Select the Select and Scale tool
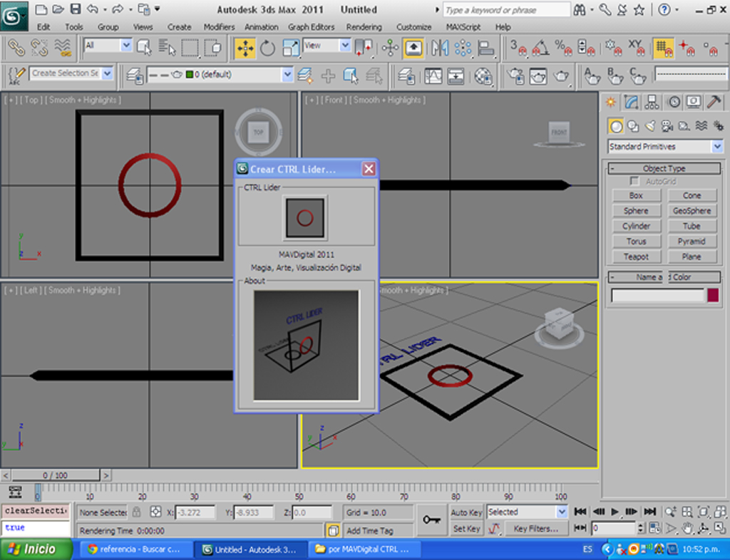730x560 pixels. [x=291, y=48]
